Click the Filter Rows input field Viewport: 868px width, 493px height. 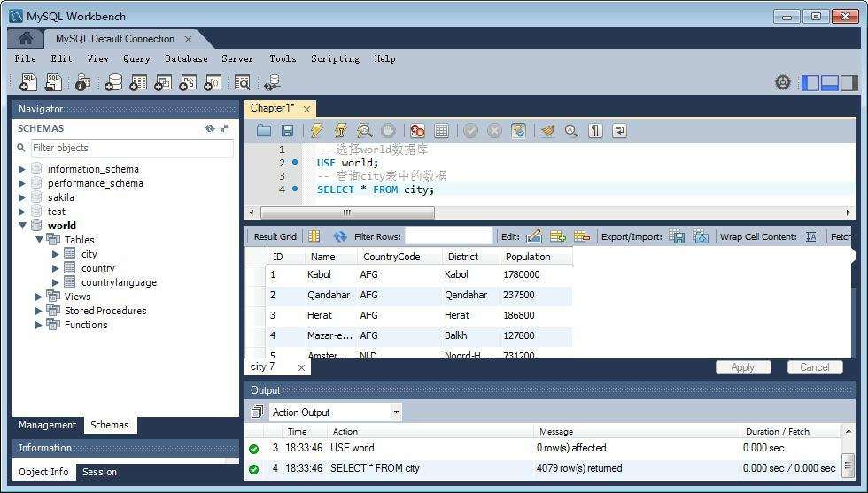(448, 236)
